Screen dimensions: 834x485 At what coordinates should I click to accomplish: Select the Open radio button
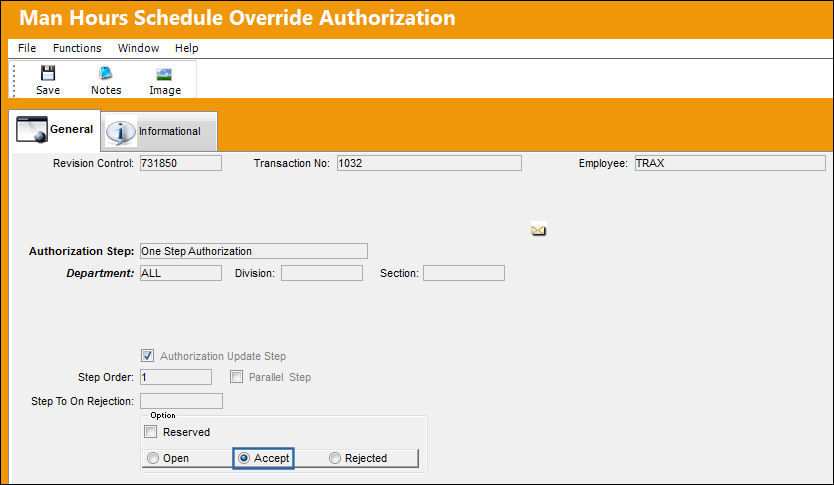pyautogui.click(x=153, y=458)
